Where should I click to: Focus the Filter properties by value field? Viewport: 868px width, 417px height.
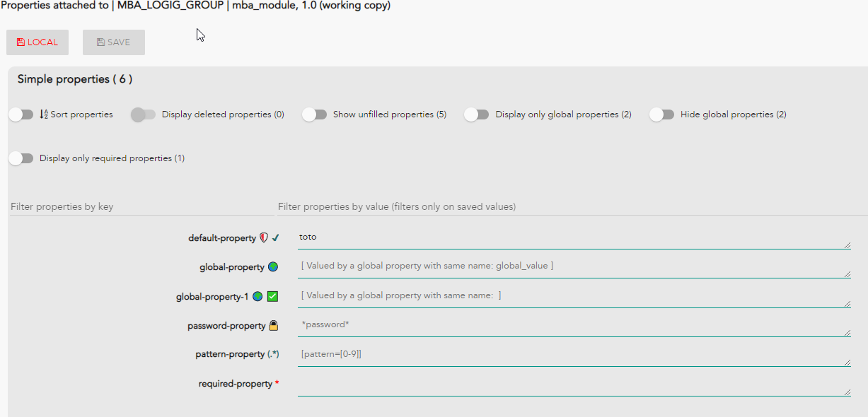click(x=572, y=206)
